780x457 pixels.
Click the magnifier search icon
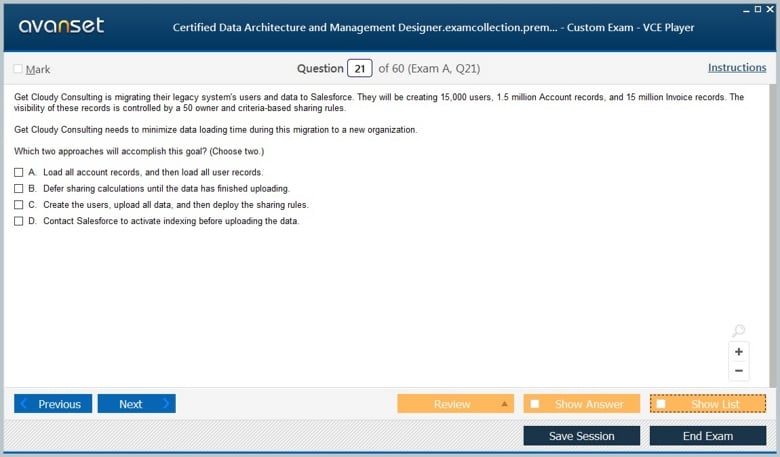(x=738, y=330)
